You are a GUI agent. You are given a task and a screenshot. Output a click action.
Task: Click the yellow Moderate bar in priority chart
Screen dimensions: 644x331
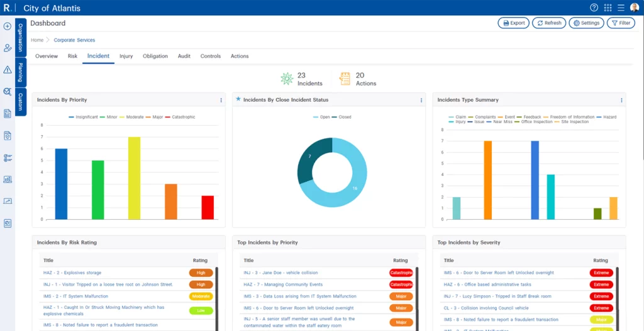134,178
